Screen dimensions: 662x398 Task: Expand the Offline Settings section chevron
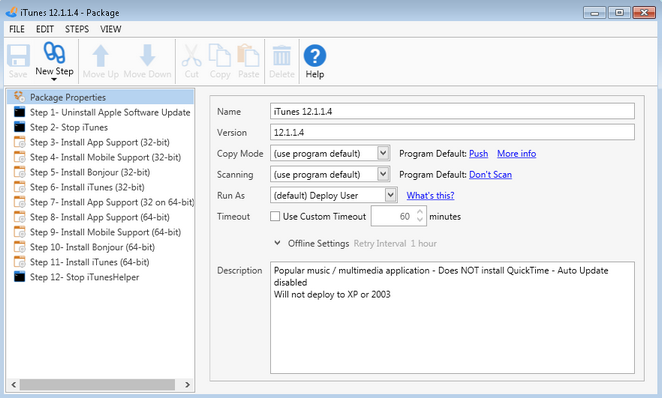277,243
